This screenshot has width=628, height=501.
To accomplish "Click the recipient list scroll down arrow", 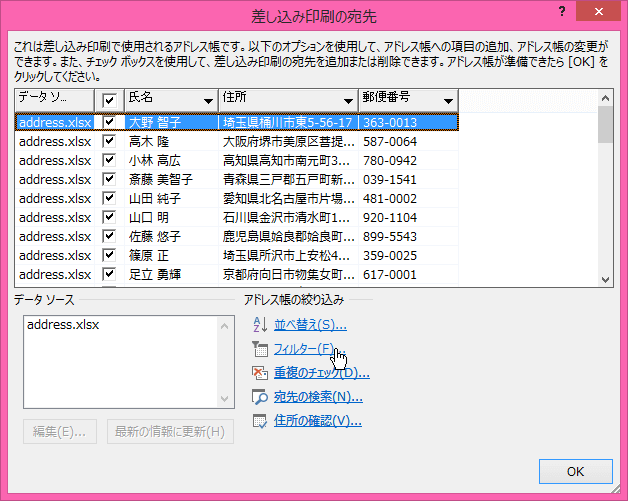I will click(605, 279).
